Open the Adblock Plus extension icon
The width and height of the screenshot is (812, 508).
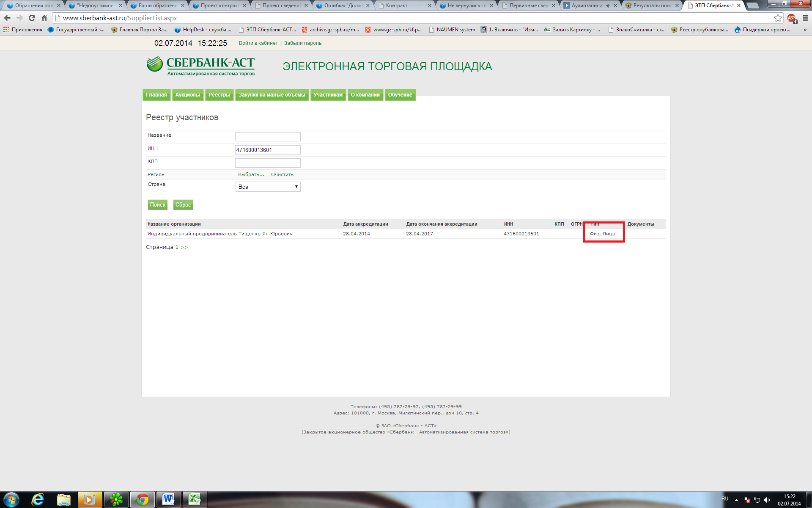pos(792,18)
